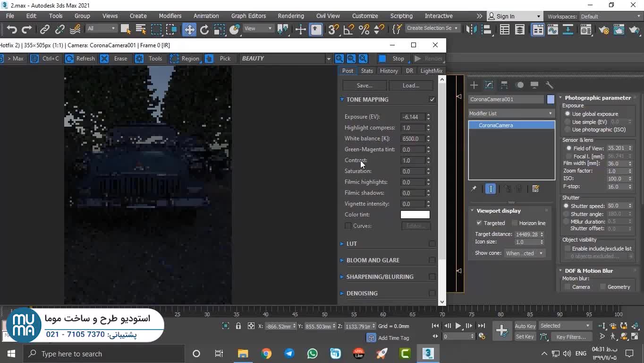Screen dimensions: 644x363
Task: Open the Show cone dropdown
Action: pyautogui.click(x=525, y=253)
